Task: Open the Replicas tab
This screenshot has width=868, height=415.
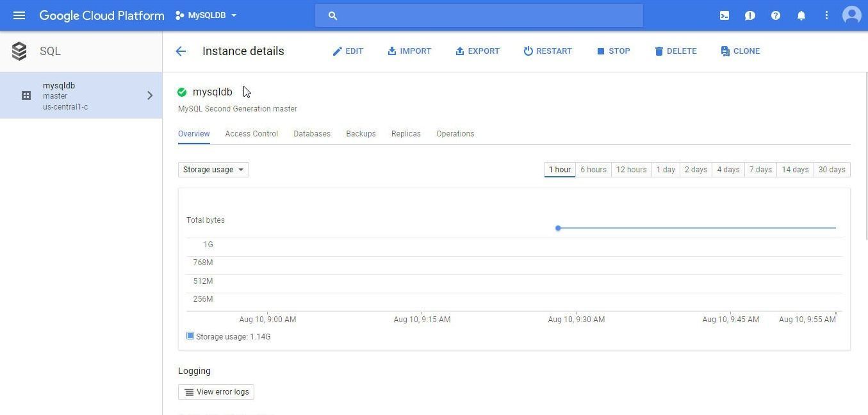Action: click(x=406, y=134)
